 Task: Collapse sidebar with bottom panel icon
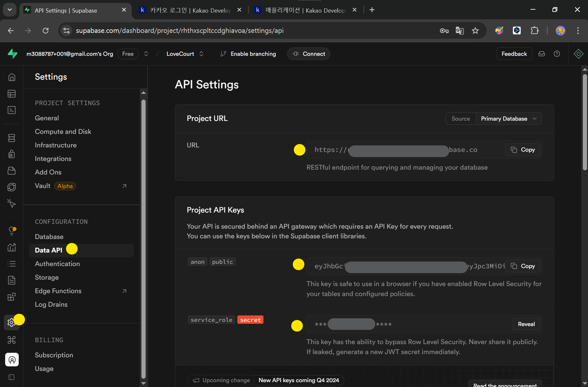12,377
